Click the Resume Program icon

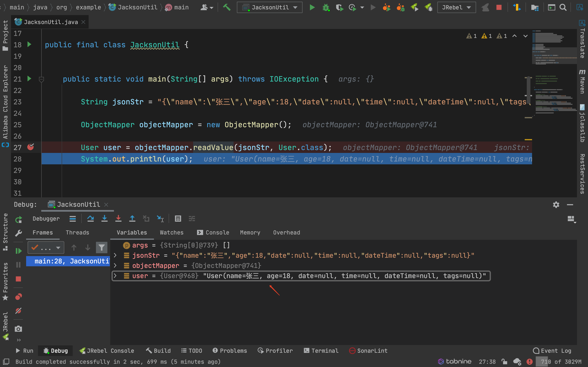coord(18,251)
